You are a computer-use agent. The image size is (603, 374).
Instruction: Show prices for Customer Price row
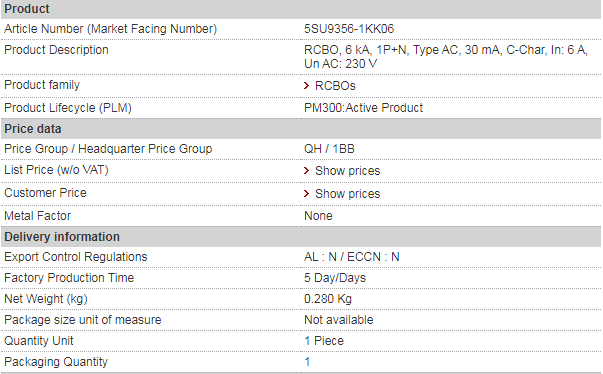pyautogui.click(x=347, y=194)
